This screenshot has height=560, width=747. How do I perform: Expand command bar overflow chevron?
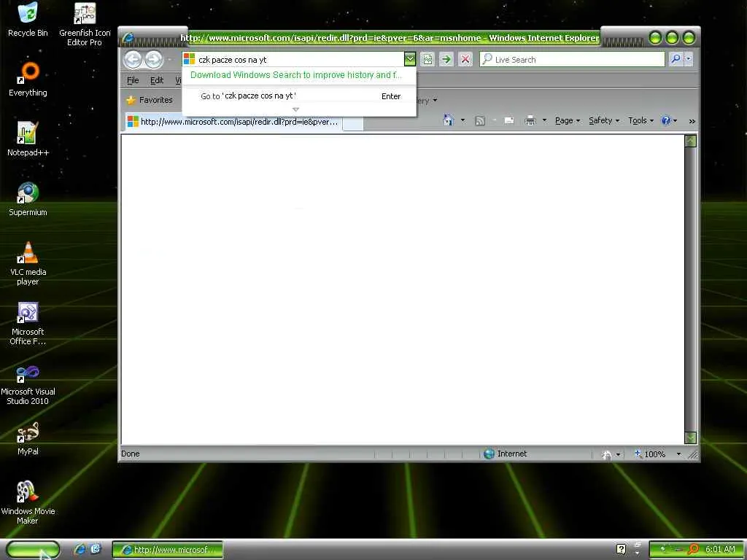[x=692, y=122]
